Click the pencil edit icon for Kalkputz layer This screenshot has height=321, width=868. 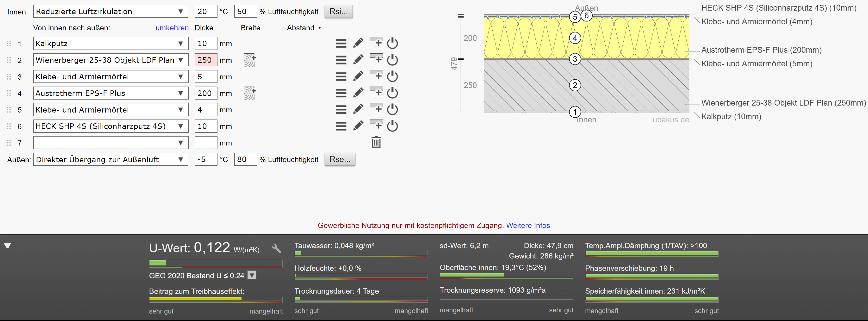358,43
